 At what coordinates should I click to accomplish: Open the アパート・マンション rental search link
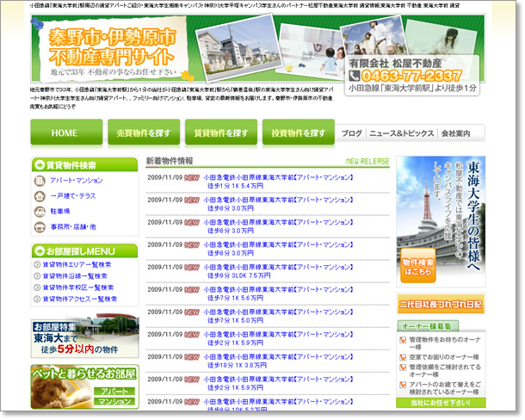77,181
